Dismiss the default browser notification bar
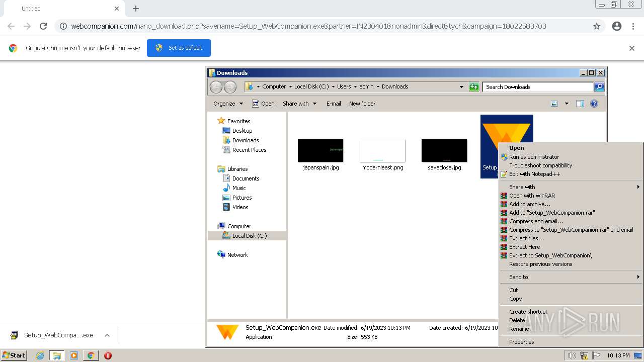This screenshot has width=644, height=362. tap(632, 48)
